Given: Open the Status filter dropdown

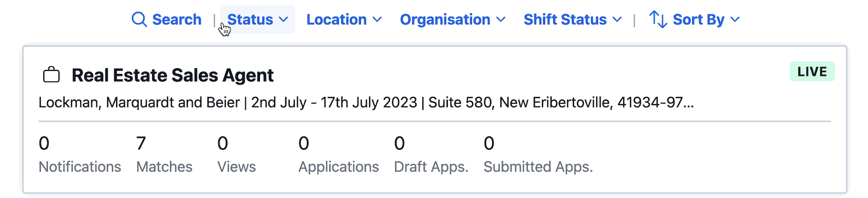Looking at the screenshot, I should pos(250,20).
